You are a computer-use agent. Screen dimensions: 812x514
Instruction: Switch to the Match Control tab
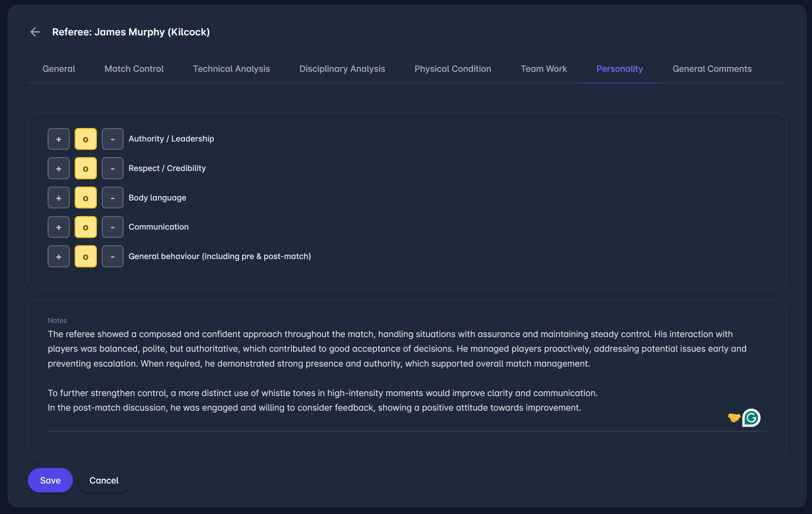(134, 69)
